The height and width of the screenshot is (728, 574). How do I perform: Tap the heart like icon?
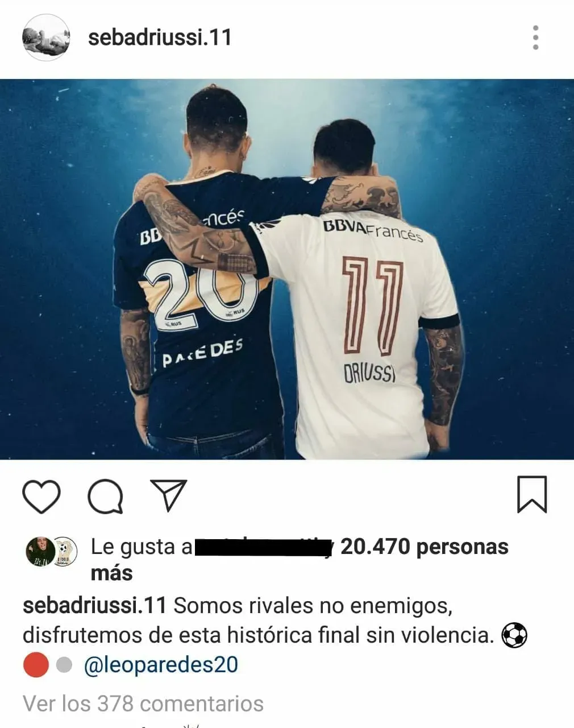(x=41, y=497)
